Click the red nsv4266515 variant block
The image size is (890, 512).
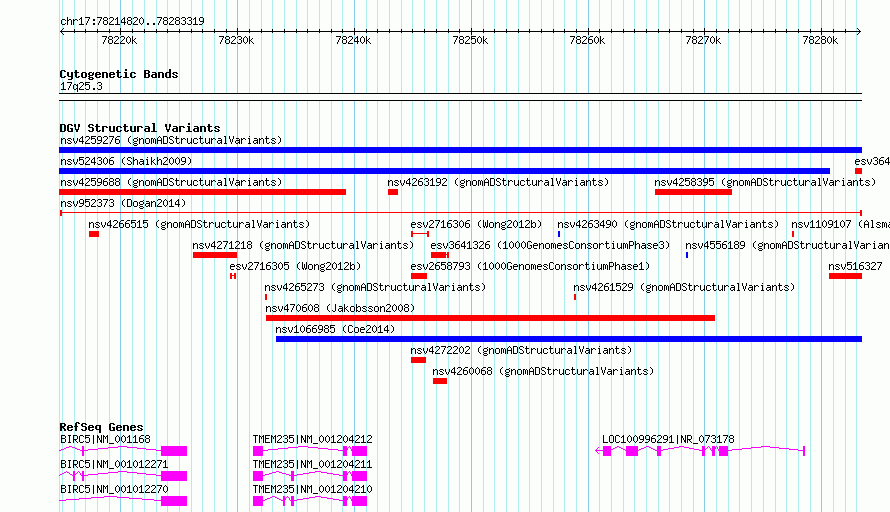click(94, 234)
